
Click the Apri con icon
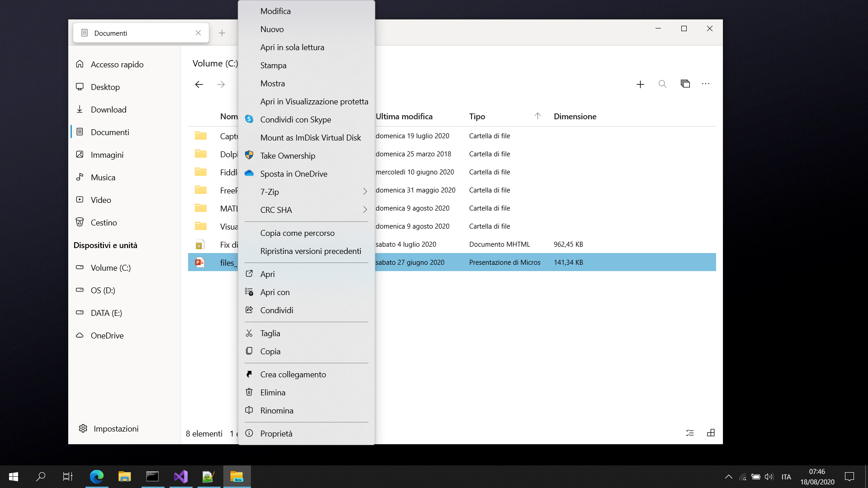(x=249, y=291)
